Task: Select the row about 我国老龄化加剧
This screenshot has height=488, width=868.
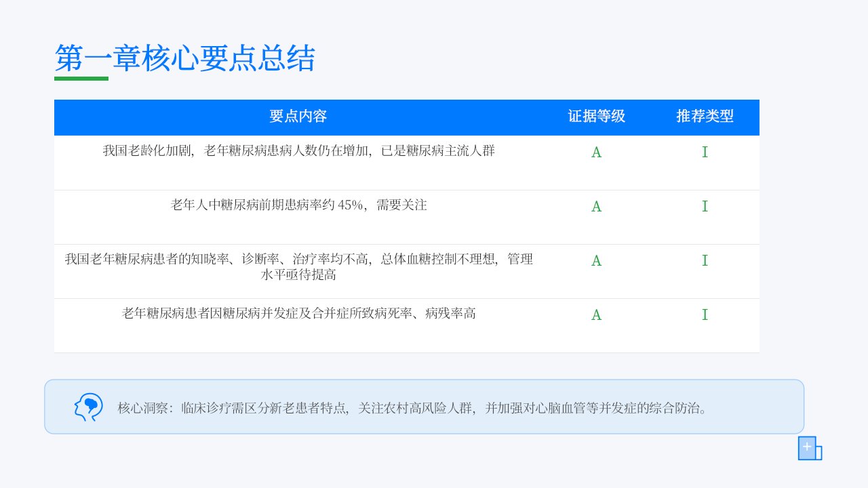Action: point(407,163)
